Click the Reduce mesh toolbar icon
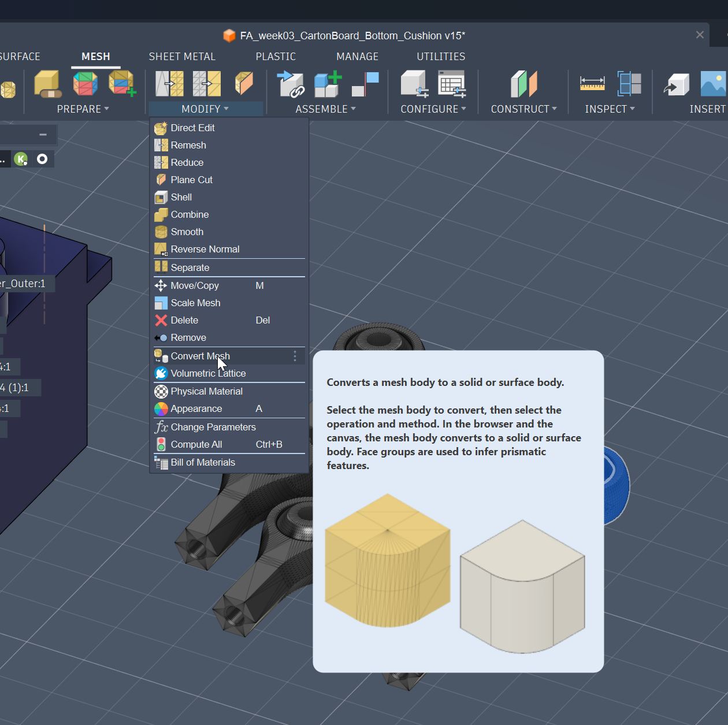 coord(207,84)
